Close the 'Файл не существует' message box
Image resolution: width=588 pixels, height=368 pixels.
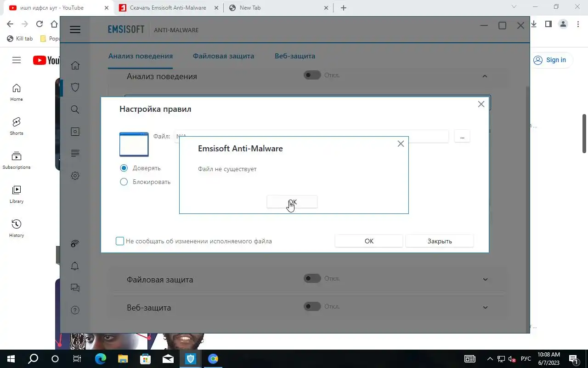pos(401,144)
